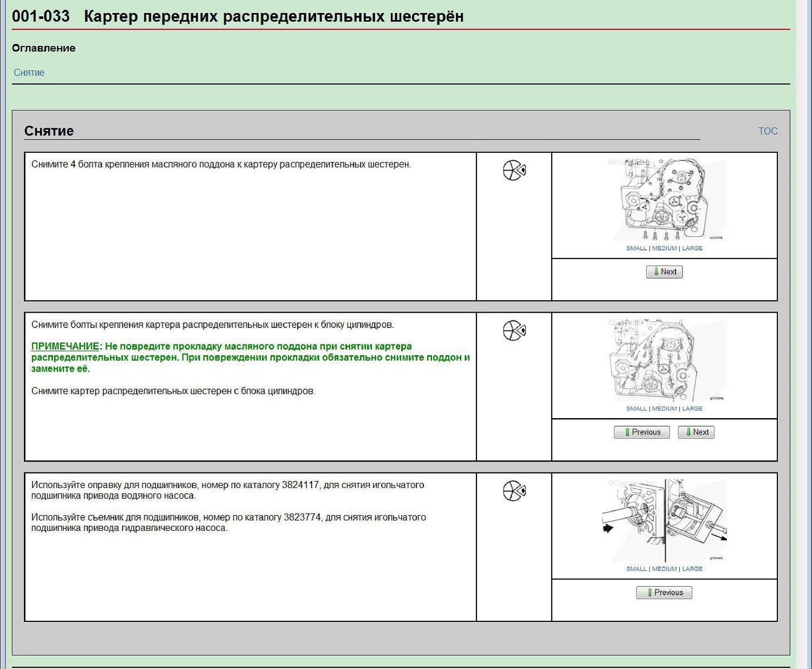Click wrench icon in cylinder block bolts step
812x669 pixels.
coord(514,330)
